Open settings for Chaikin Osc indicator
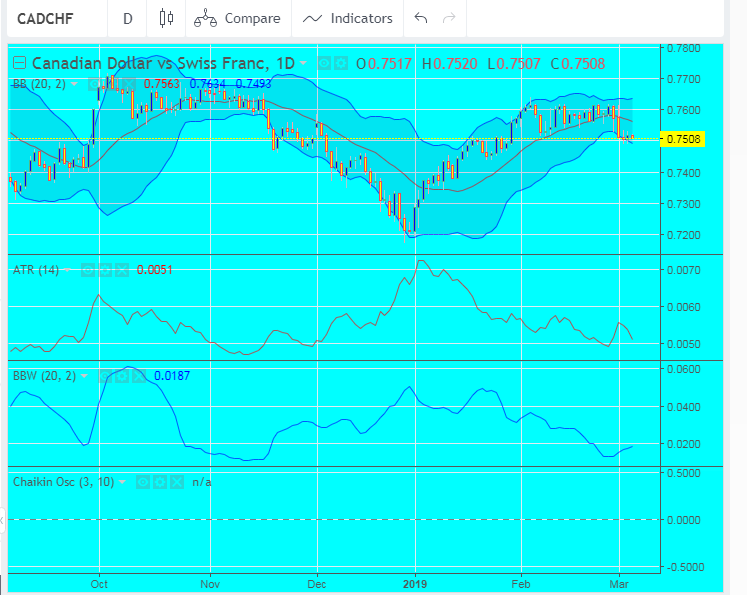The height and width of the screenshot is (595, 747). tap(159, 482)
